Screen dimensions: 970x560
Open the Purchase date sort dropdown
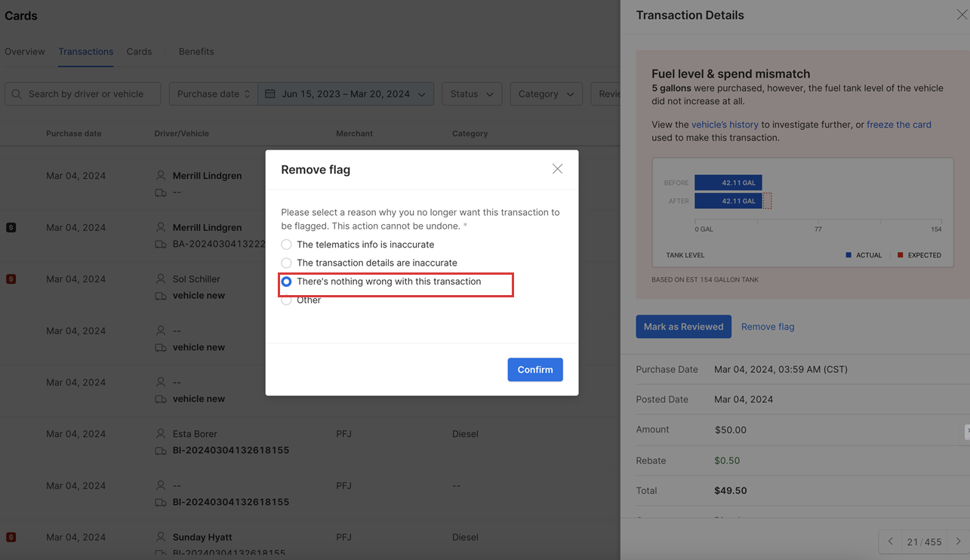213,94
